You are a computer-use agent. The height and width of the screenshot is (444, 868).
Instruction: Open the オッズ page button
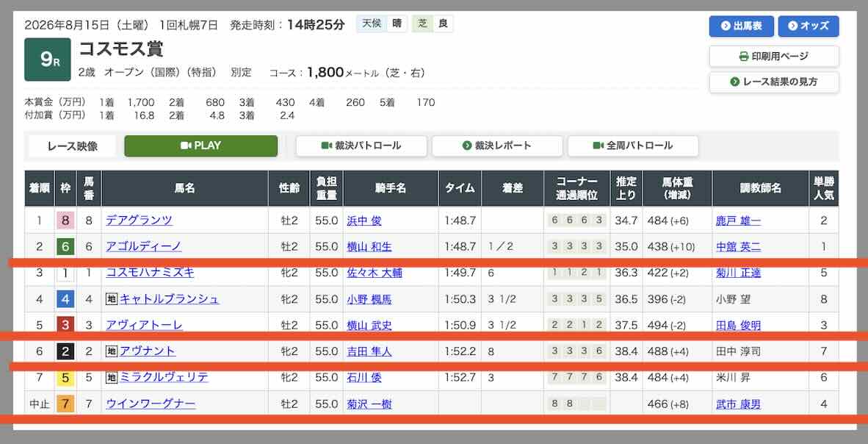(809, 26)
